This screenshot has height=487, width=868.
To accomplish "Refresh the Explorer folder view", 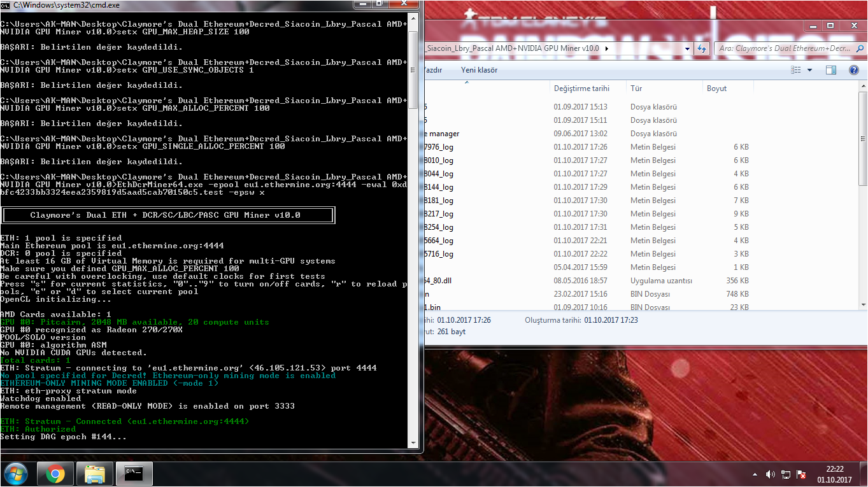I will pyautogui.click(x=702, y=48).
